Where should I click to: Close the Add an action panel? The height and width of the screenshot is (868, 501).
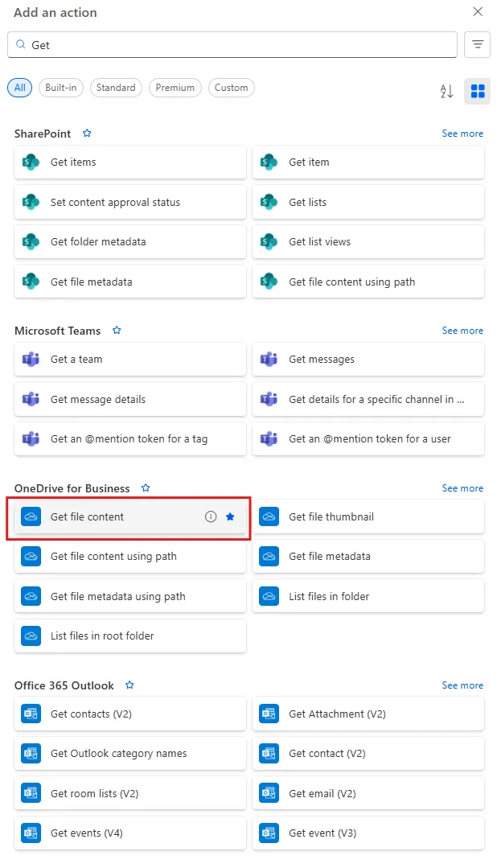(478, 12)
